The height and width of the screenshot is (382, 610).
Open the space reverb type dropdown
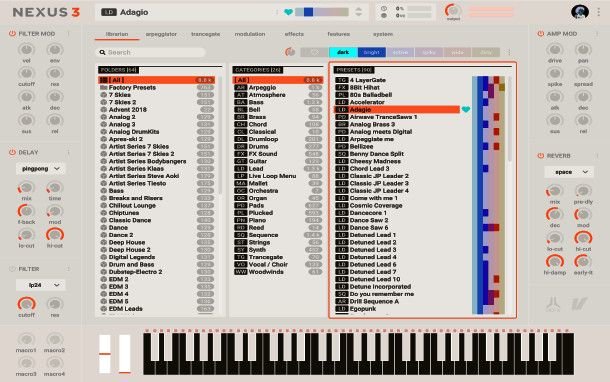pos(569,172)
